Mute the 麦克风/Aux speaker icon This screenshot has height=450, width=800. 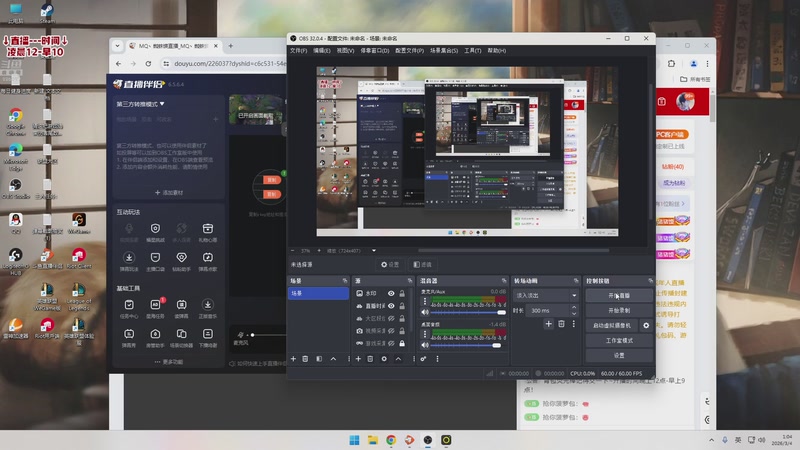[424, 312]
